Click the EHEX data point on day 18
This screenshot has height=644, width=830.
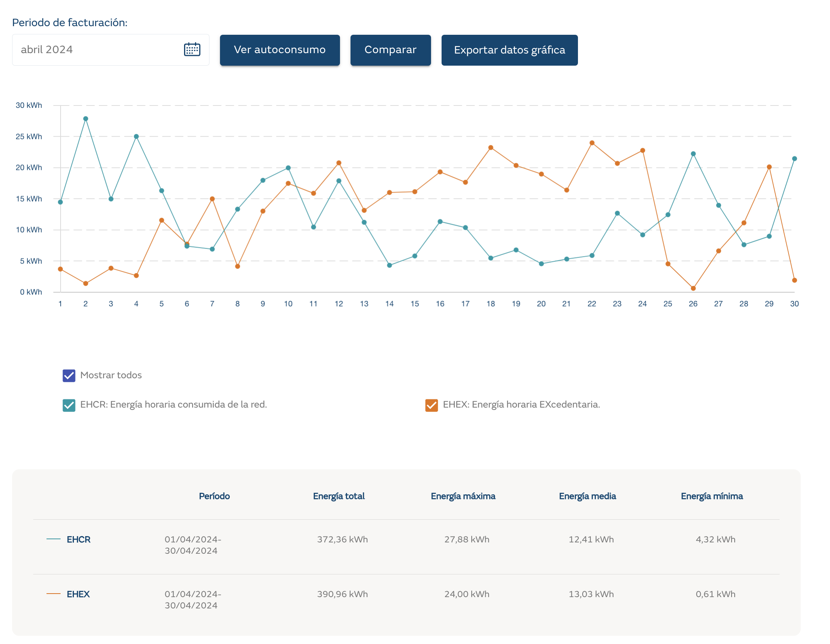(x=491, y=148)
